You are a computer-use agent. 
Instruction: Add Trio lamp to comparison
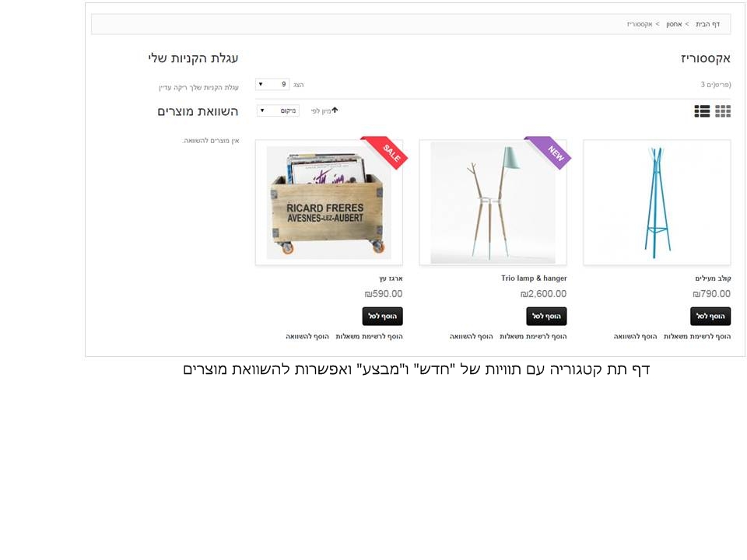tap(472, 336)
